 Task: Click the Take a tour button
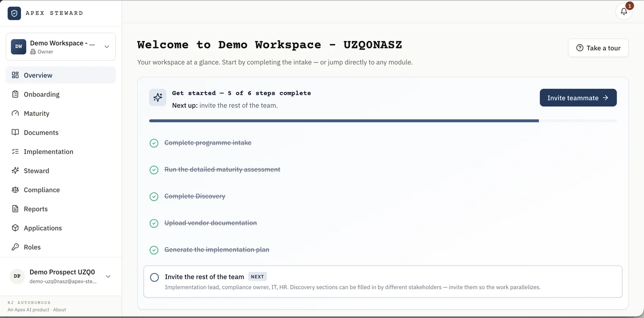598,48
